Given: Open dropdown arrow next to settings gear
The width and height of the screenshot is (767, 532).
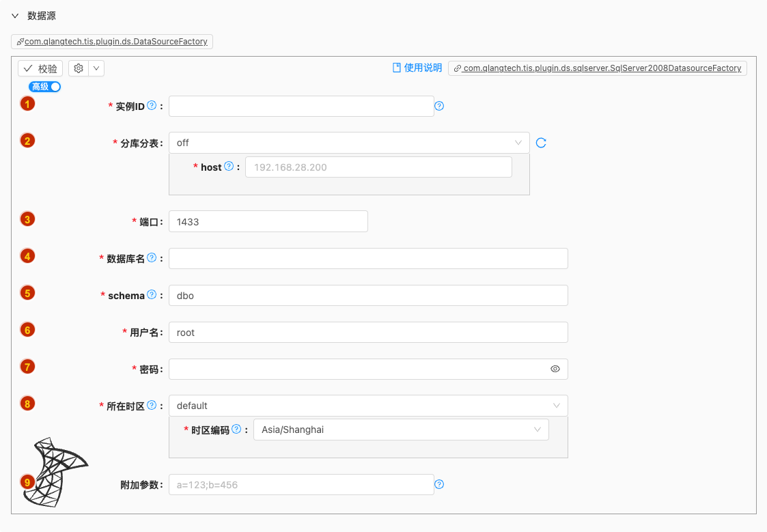Looking at the screenshot, I should coord(96,68).
